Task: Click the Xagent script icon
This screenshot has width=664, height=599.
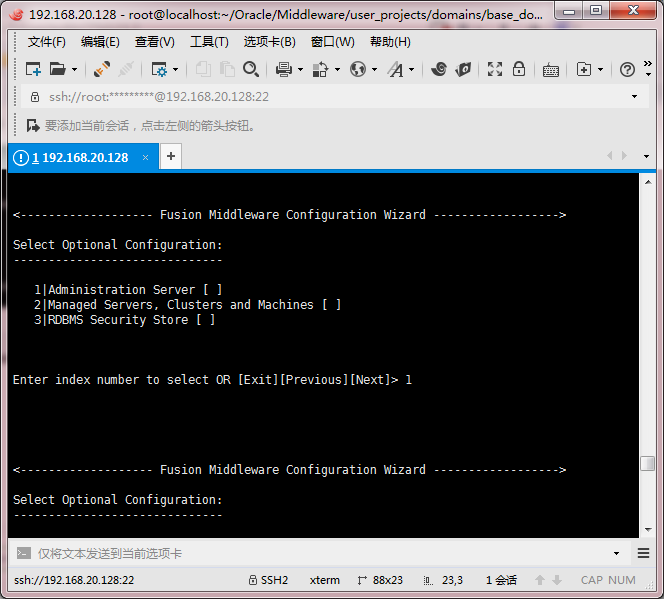Action: tap(463, 69)
